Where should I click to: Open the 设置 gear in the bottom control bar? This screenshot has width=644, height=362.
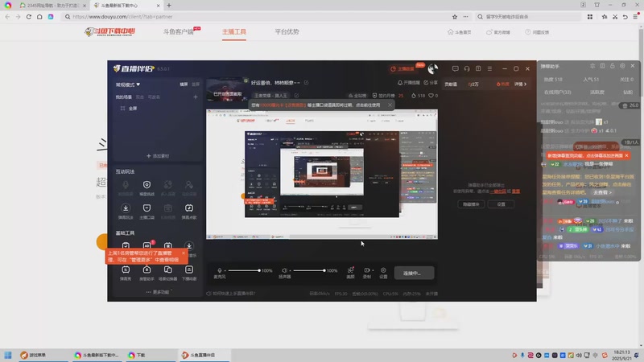pyautogui.click(x=383, y=270)
